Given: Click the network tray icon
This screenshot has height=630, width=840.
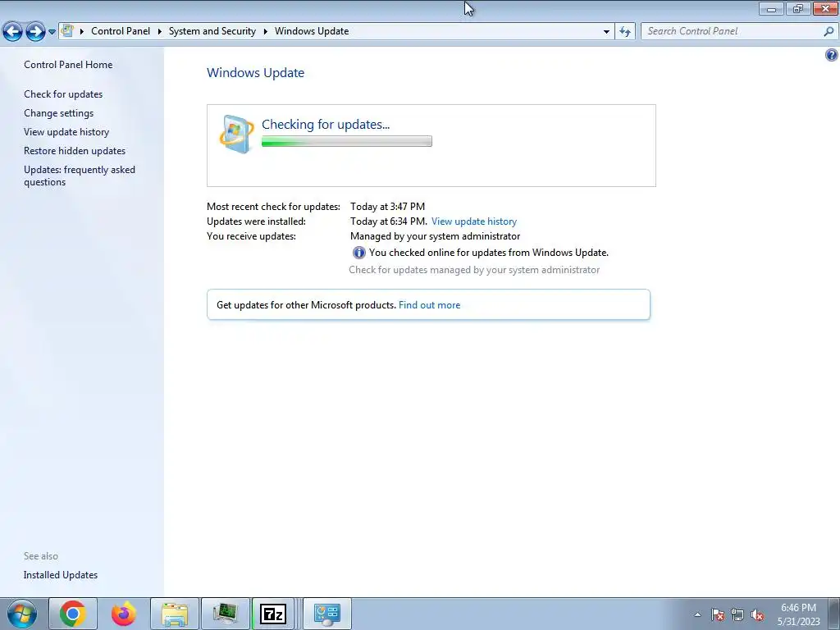Looking at the screenshot, I should [x=737, y=614].
